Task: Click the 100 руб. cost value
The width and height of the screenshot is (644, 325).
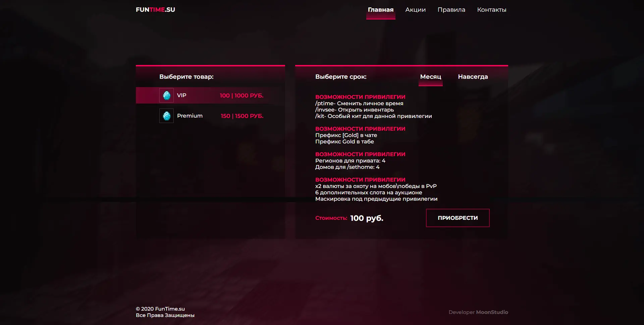Action: tap(367, 218)
